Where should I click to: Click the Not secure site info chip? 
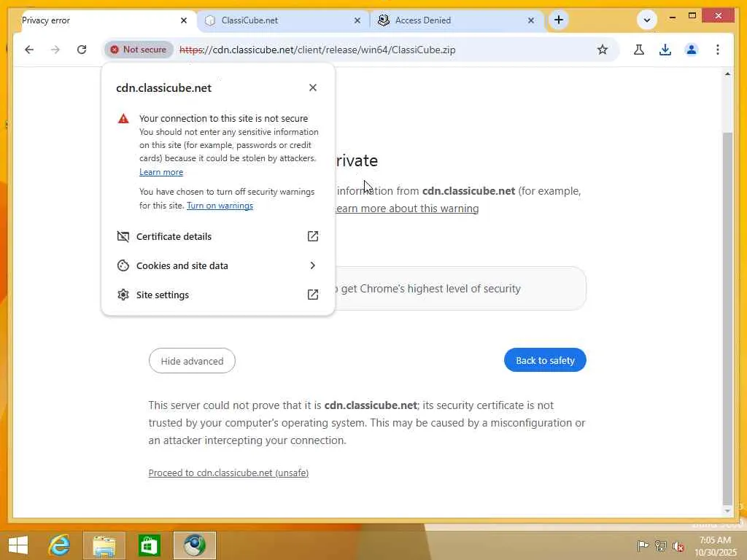tap(139, 50)
